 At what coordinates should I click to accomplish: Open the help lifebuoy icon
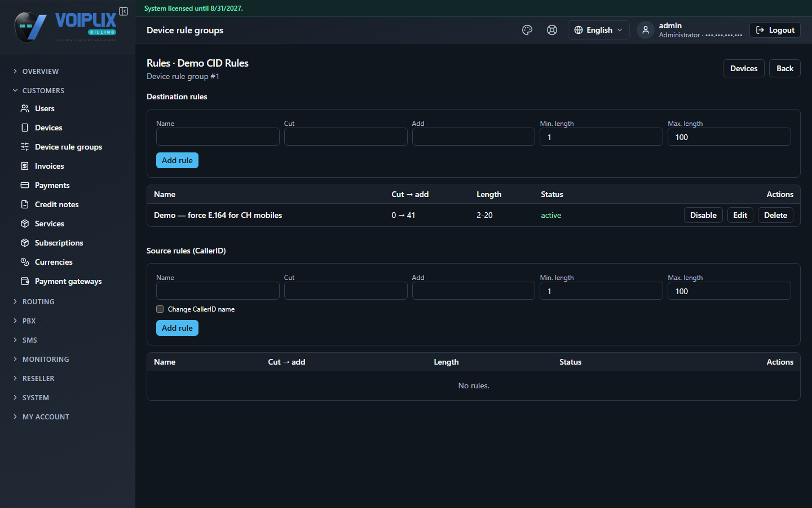click(x=552, y=30)
